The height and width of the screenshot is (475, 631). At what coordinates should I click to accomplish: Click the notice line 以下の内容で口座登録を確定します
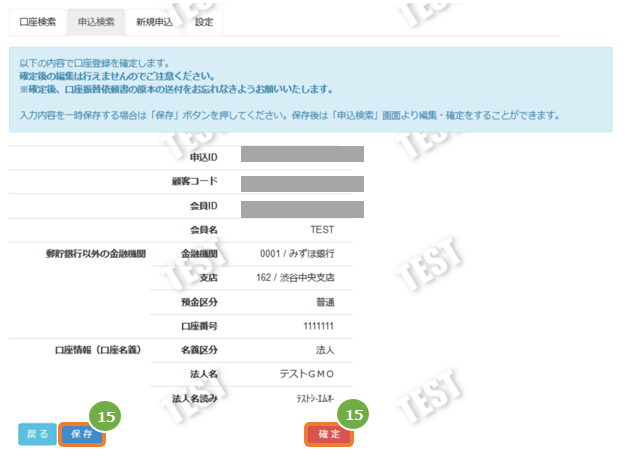click(95, 63)
